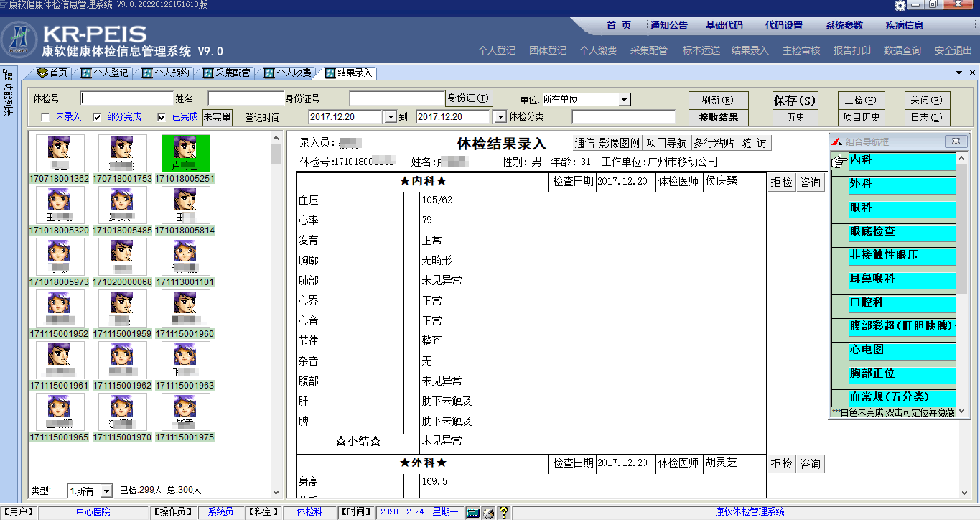Click the gear settings icon in title bar
980x520 pixels.
tap(900, 6)
